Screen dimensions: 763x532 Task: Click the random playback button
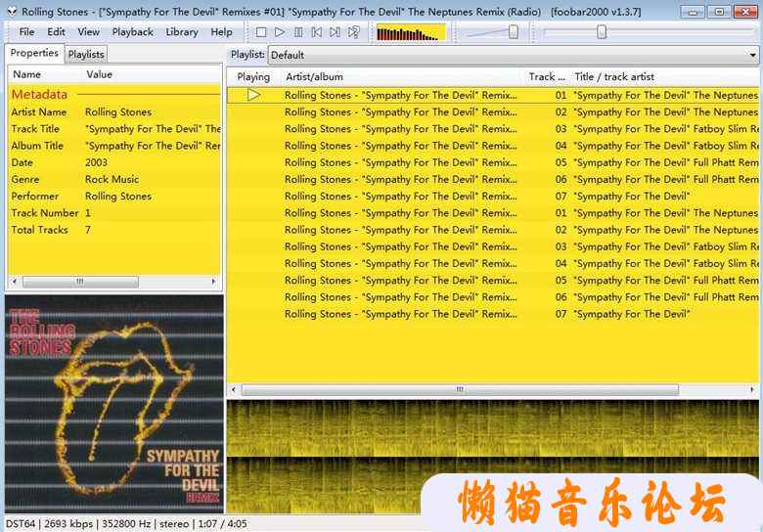point(354,32)
